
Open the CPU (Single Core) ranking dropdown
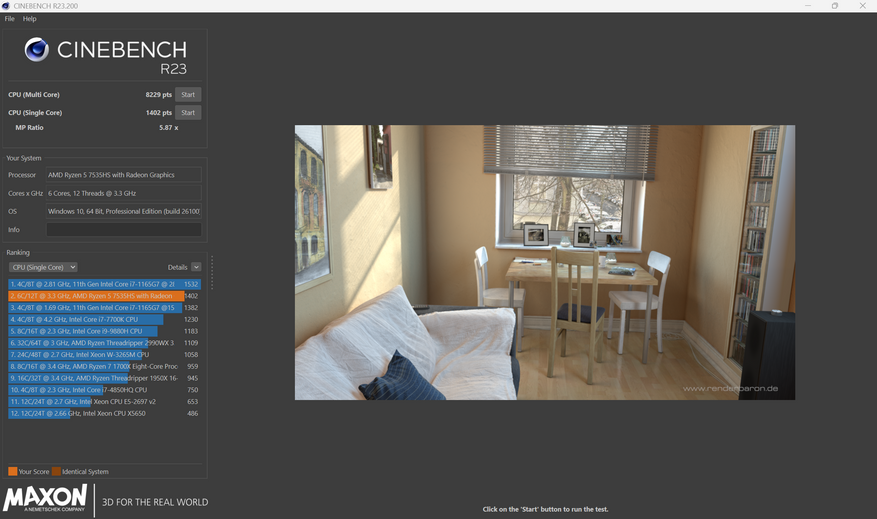(43, 267)
